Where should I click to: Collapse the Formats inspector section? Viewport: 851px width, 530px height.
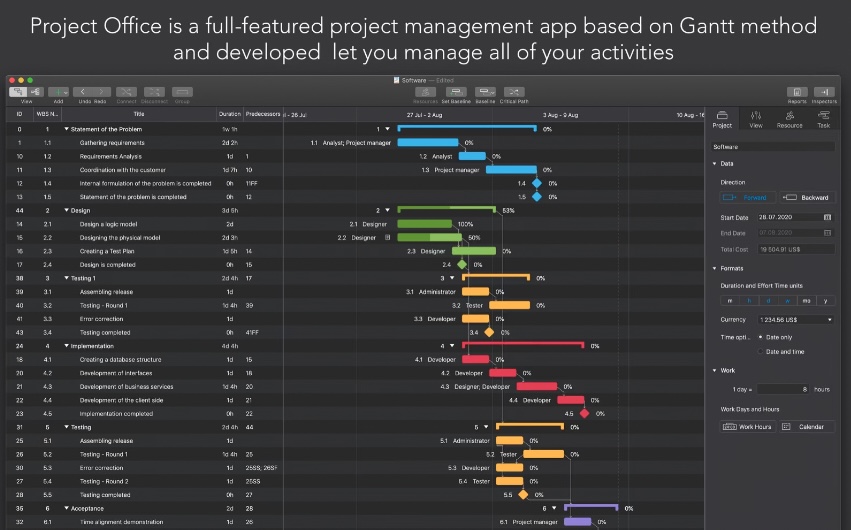pos(714,268)
